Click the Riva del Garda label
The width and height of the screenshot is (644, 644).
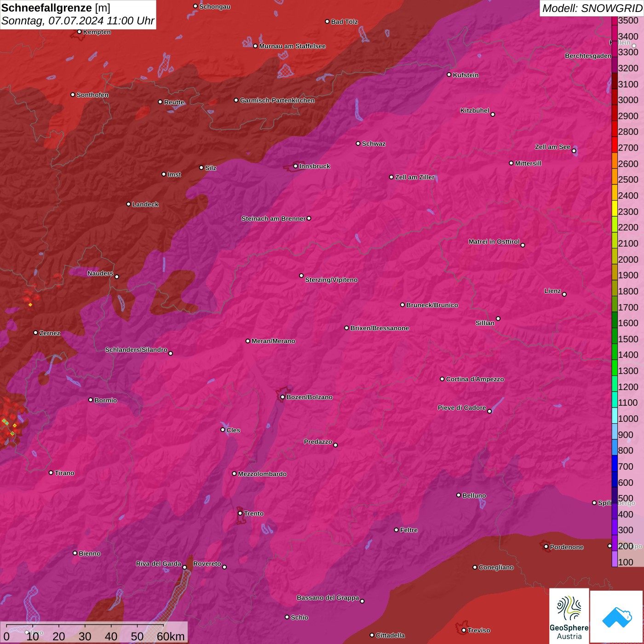159,563
